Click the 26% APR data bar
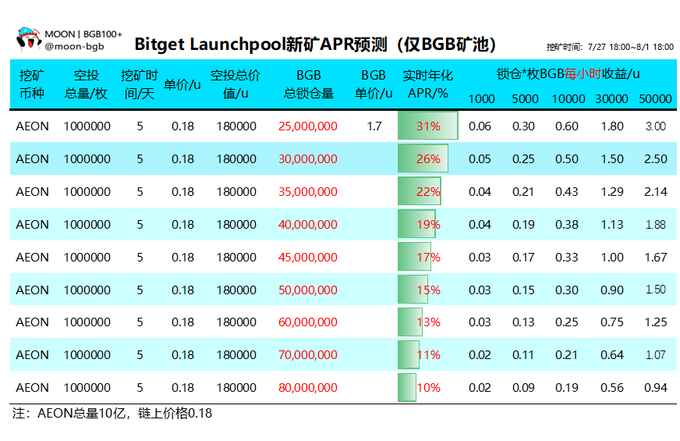This screenshot has height=441, width=680. click(x=423, y=159)
